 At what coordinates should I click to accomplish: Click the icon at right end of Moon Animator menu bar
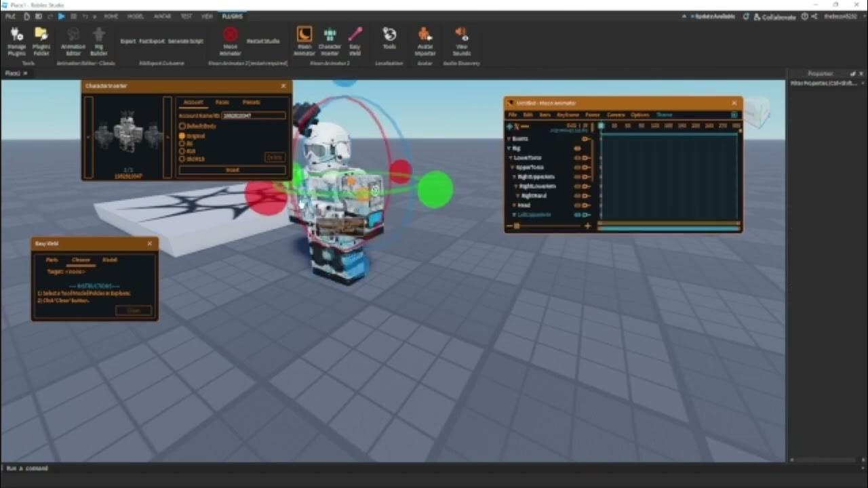pos(734,115)
